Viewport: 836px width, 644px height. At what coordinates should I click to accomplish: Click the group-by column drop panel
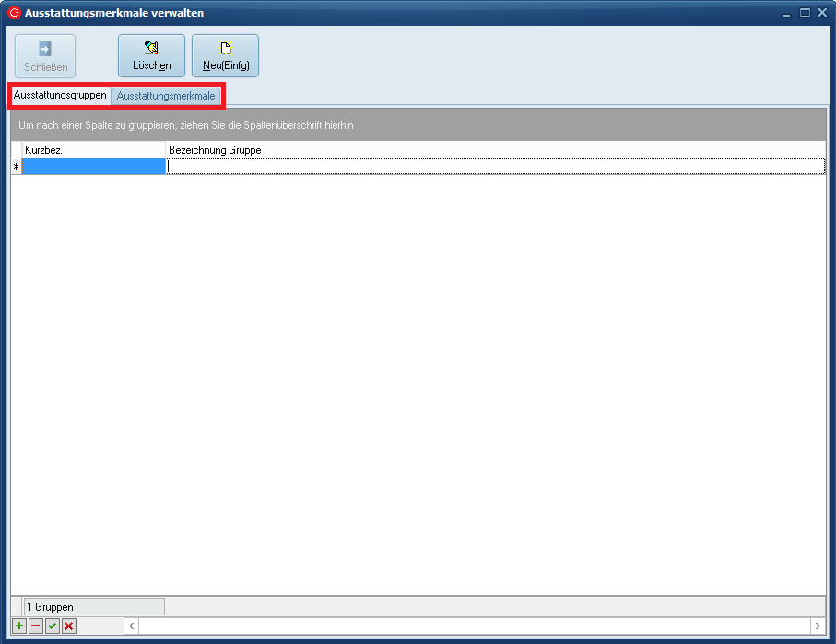click(418, 124)
